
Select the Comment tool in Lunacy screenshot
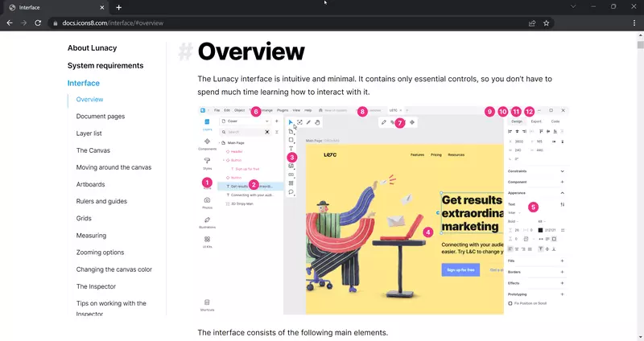(291, 192)
